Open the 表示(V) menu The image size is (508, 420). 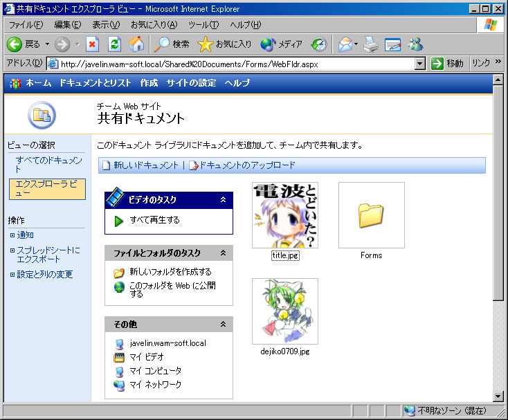click(106, 25)
